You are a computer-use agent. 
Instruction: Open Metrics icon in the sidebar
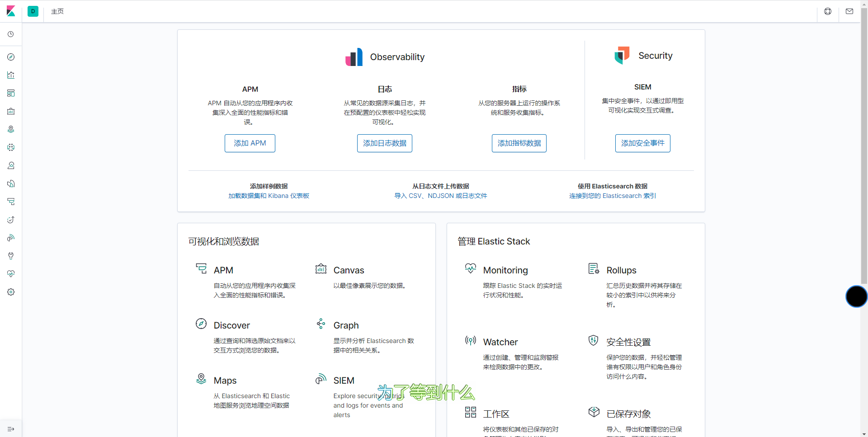pos(11,165)
